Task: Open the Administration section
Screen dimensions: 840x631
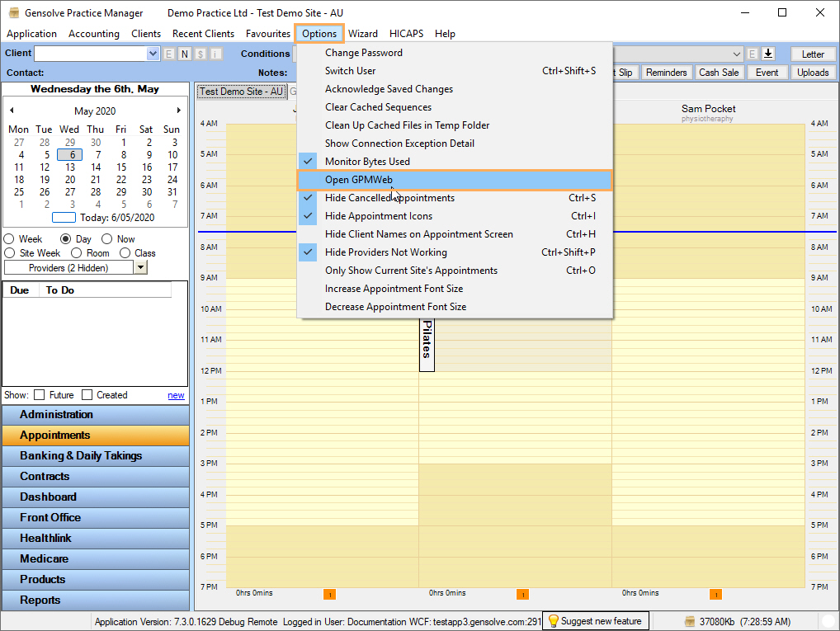Action: coord(96,415)
